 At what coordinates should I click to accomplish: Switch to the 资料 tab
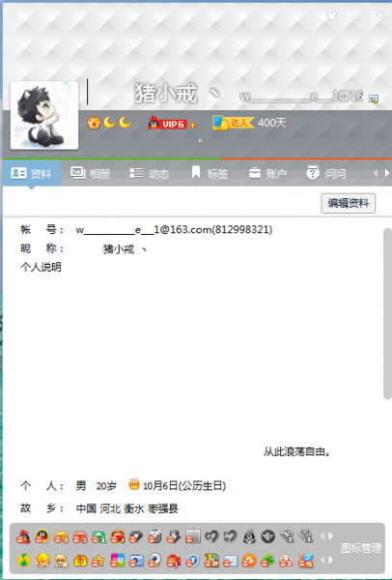click(x=32, y=173)
